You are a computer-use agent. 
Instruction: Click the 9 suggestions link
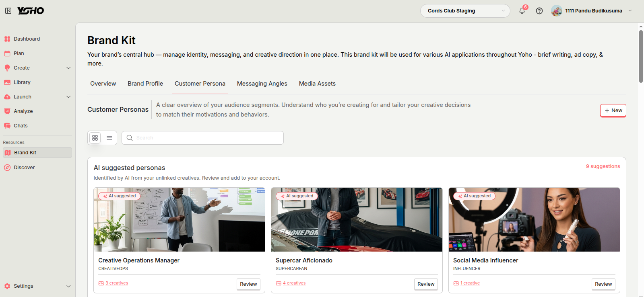(x=603, y=166)
